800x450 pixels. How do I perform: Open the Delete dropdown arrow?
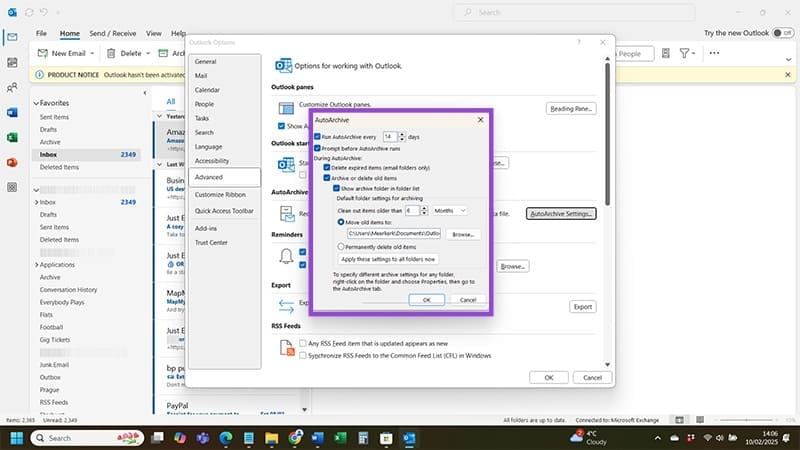pyautogui.click(x=148, y=53)
